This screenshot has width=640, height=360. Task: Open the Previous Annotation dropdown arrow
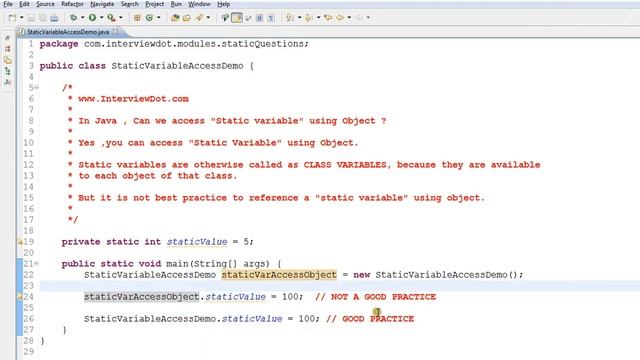[318, 18]
